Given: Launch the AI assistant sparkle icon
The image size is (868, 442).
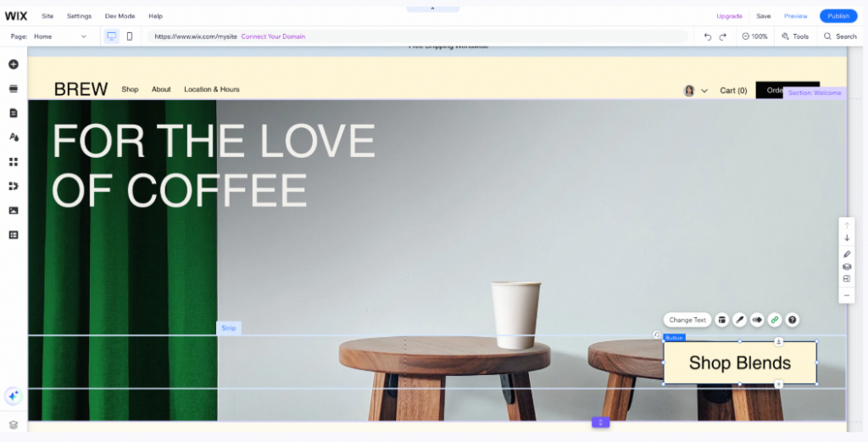Looking at the screenshot, I should (14, 395).
